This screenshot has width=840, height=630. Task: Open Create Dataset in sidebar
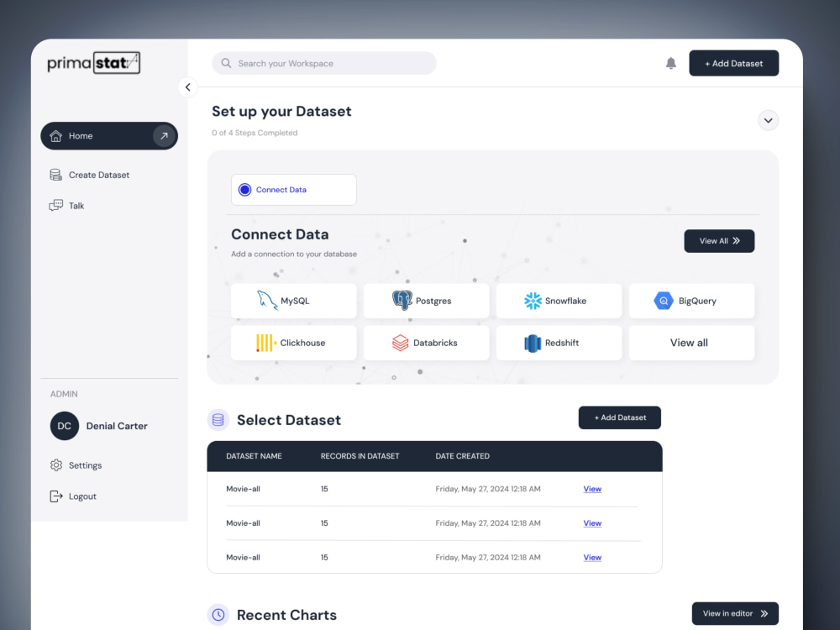click(x=89, y=176)
